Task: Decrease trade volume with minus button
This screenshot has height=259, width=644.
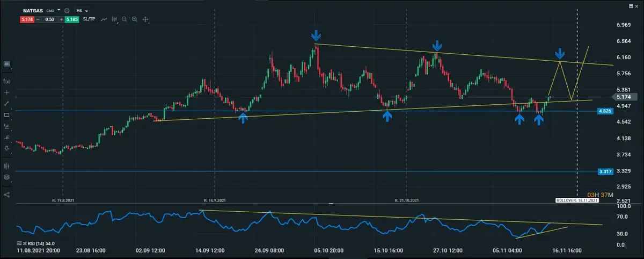Action: [39, 19]
